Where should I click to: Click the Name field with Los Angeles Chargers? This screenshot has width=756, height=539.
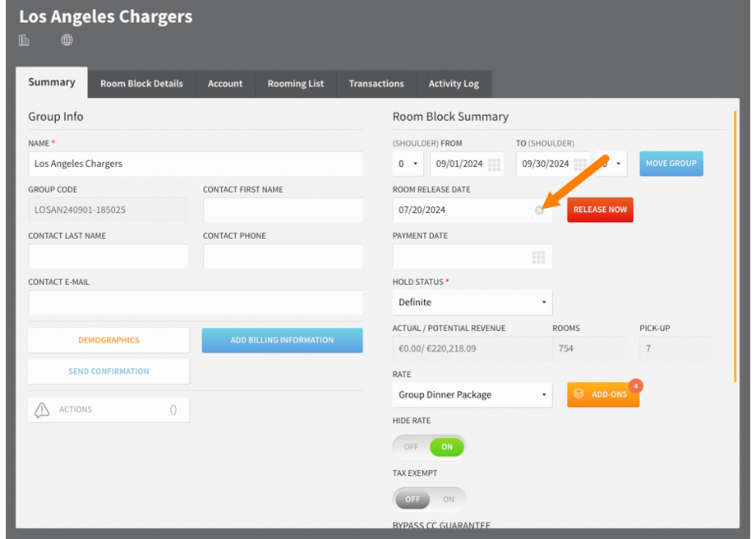pyautogui.click(x=196, y=164)
